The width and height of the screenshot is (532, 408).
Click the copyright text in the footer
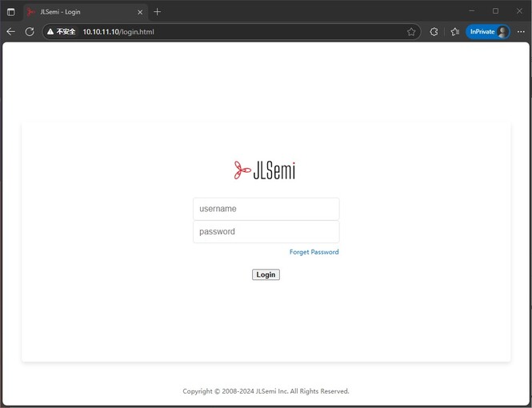(266, 391)
